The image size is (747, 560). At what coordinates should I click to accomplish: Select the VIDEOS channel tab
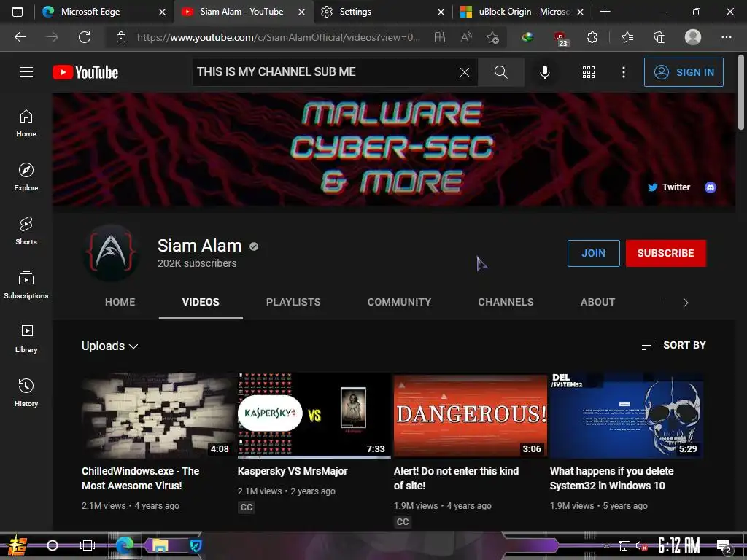point(201,302)
